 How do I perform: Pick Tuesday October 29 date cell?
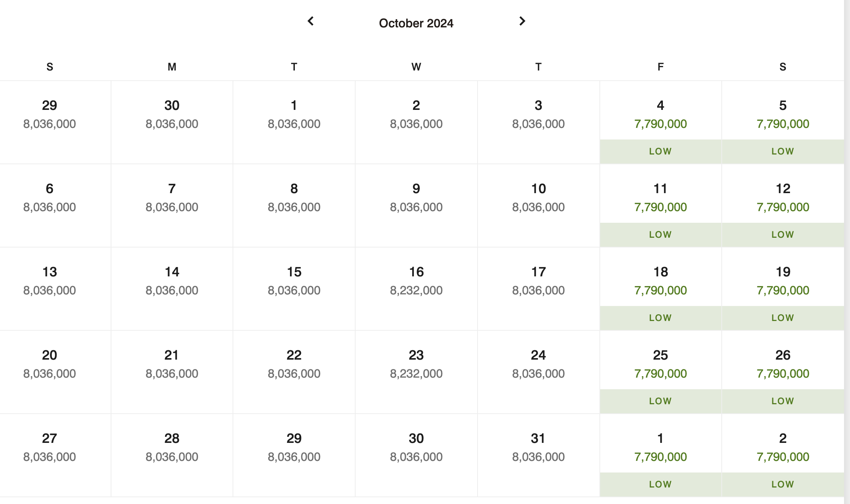pyautogui.click(x=294, y=455)
